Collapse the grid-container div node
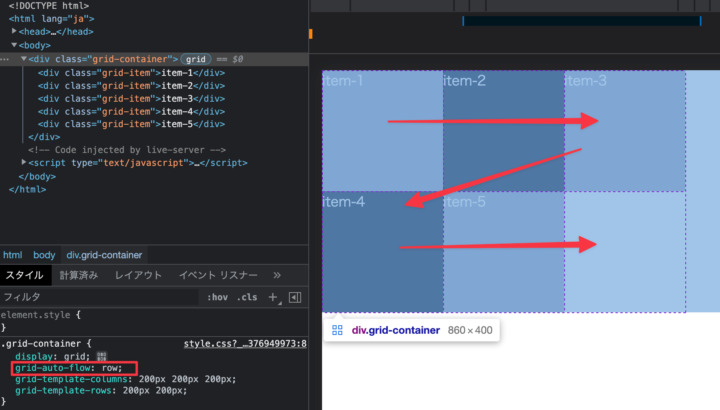This screenshot has height=410, width=720. point(23,59)
